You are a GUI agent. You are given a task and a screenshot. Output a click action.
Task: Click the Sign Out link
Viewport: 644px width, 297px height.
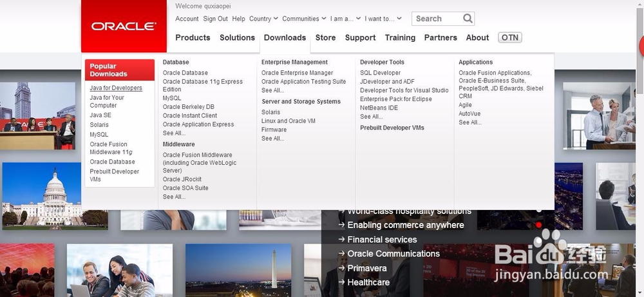click(x=215, y=19)
